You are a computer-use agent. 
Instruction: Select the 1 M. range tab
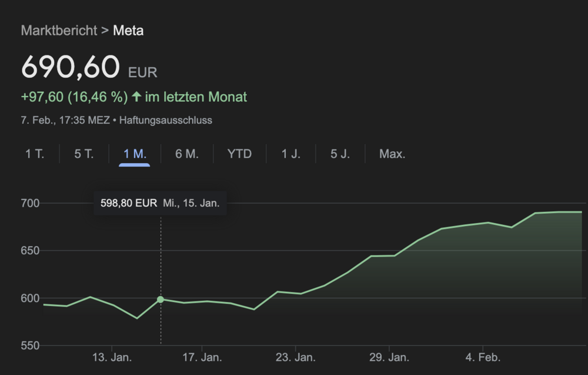pyautogui.click(x=135, y=154)
